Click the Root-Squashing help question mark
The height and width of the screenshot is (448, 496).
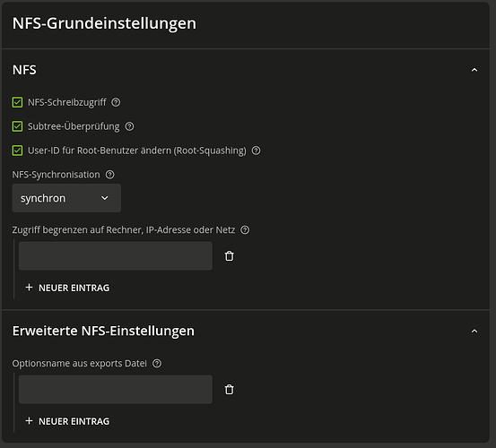(256, 151)
